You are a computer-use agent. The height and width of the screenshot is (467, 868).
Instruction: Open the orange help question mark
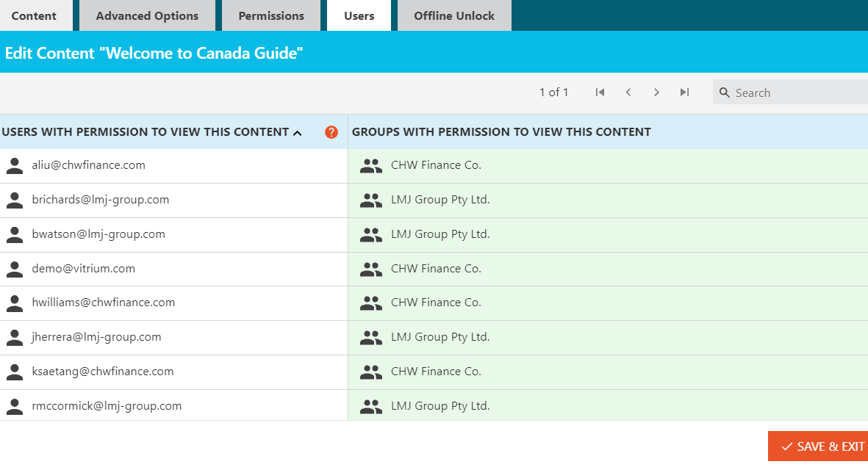pyautogui.click(x=331, y=132)
